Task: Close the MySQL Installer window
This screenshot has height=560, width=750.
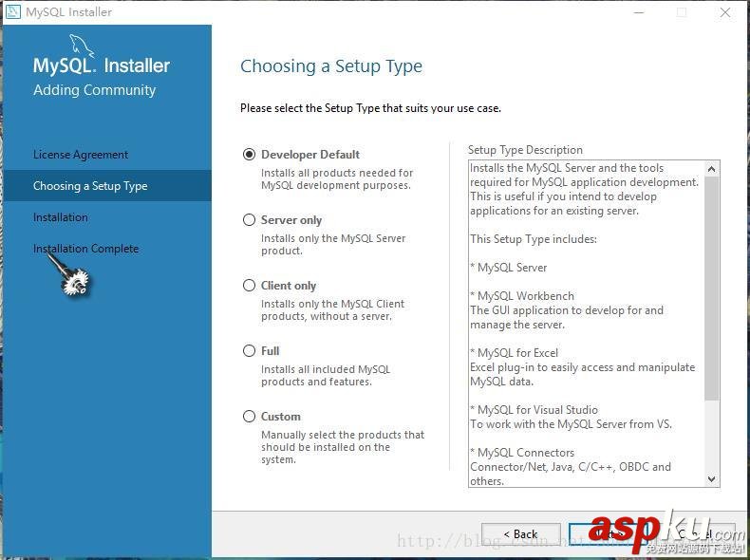Action: (x=725, y=12)
